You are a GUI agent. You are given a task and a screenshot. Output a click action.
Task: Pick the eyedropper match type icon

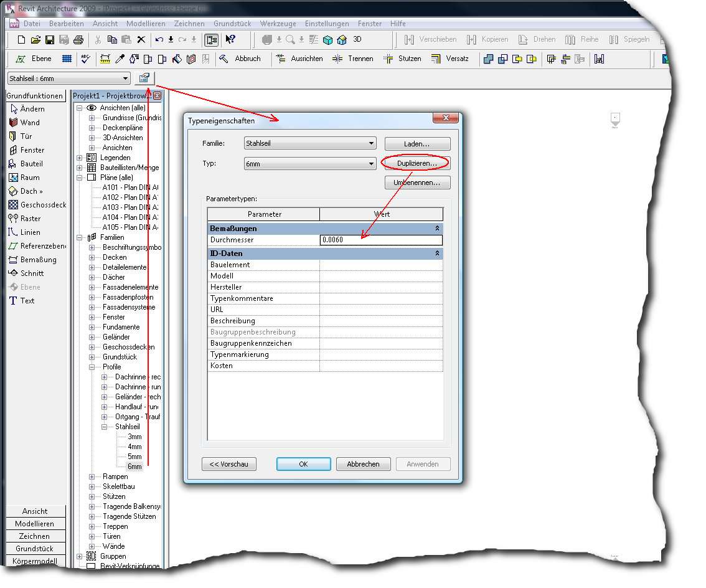[120, 59]
